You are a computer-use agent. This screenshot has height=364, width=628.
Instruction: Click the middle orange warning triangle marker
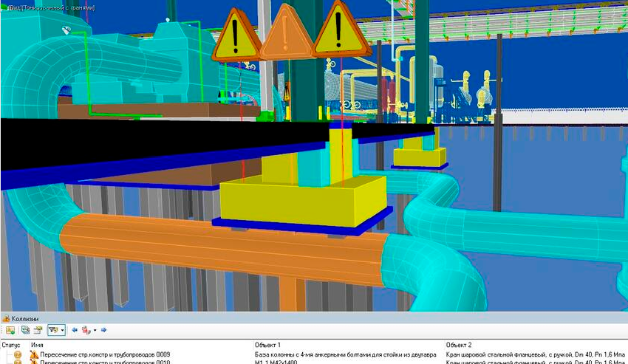click(x=286, y=35)
